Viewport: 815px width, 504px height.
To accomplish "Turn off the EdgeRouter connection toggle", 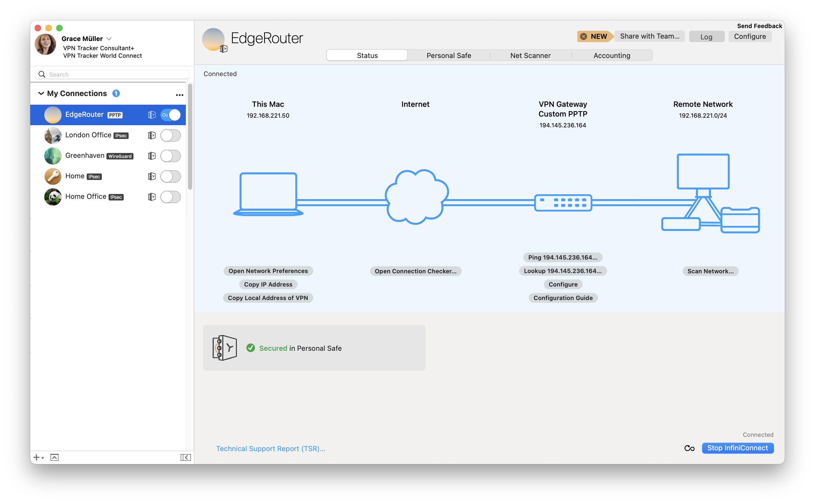I will 170,115.
